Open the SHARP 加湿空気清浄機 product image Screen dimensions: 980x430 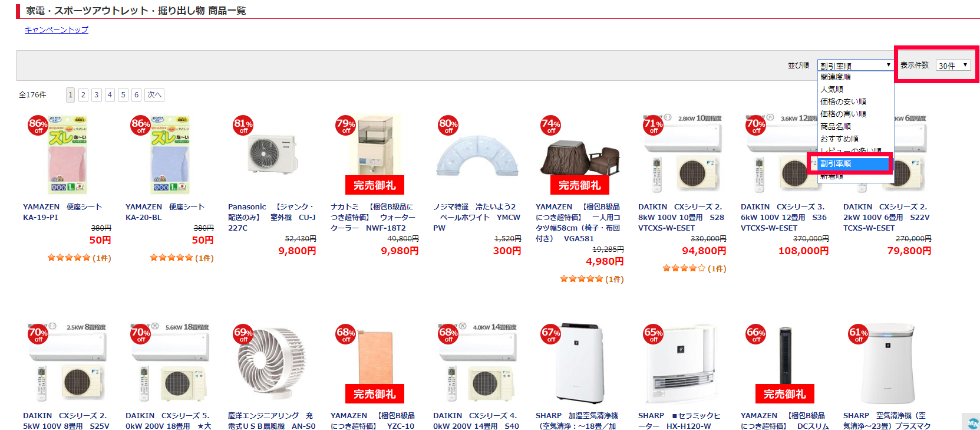click(x=579, y=363)
